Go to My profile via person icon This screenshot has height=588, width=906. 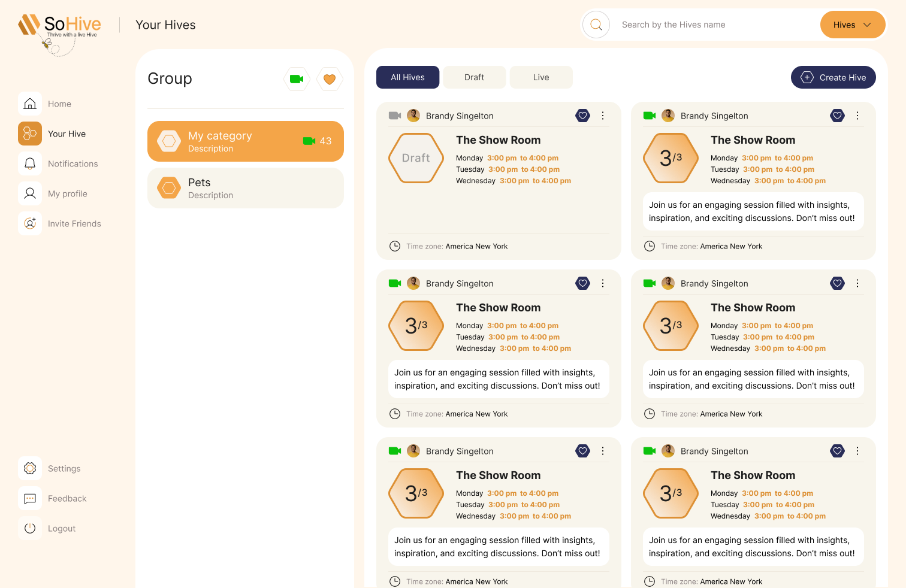[30, 193]
